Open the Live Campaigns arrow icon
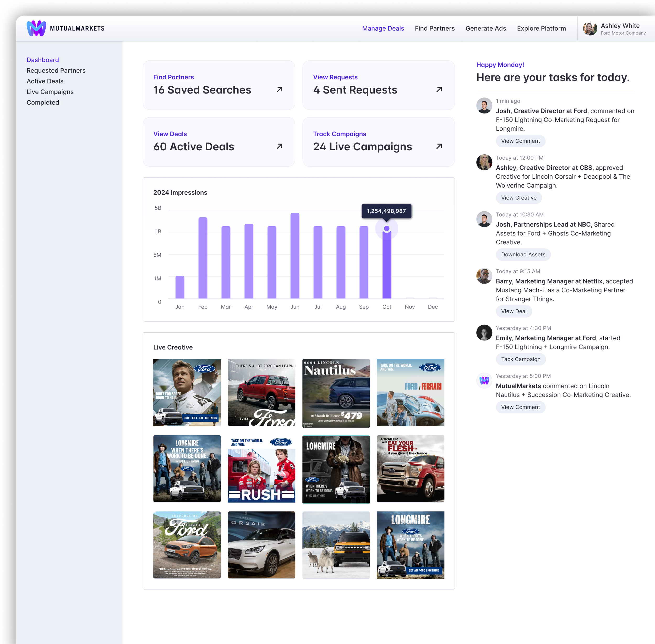 pos(439,146)
